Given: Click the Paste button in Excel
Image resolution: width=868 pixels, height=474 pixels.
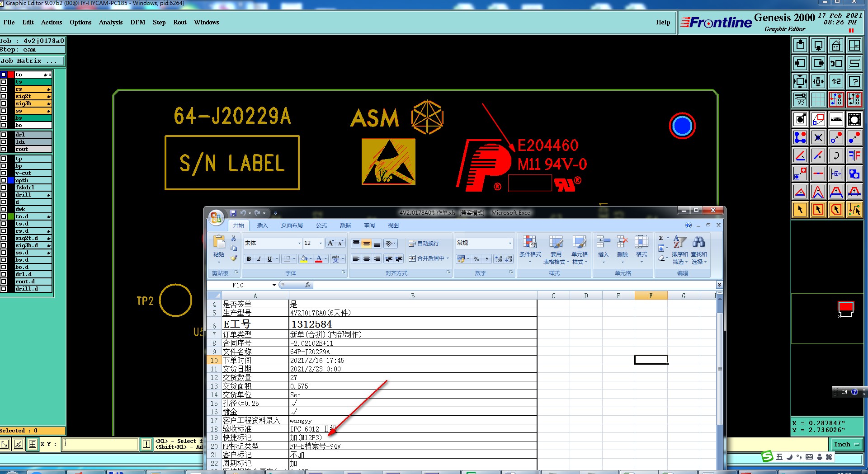Looking at the screenshot, I should [x=219, y=248].
